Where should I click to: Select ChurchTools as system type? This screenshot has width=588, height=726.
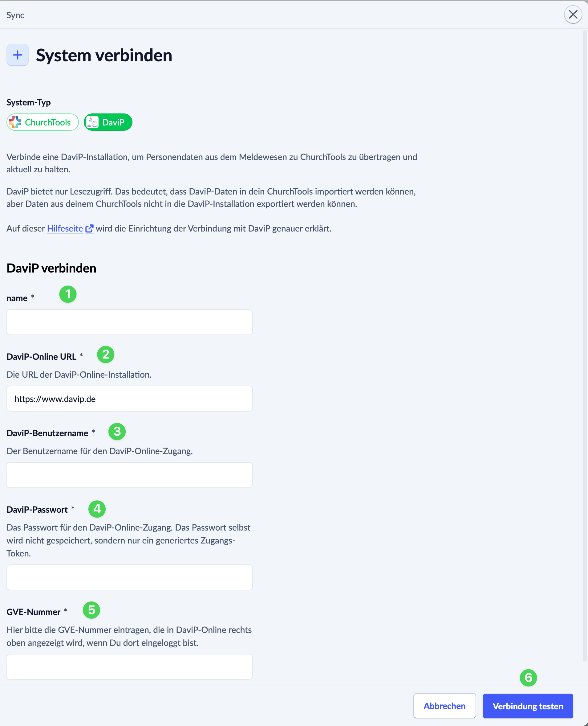43,122
